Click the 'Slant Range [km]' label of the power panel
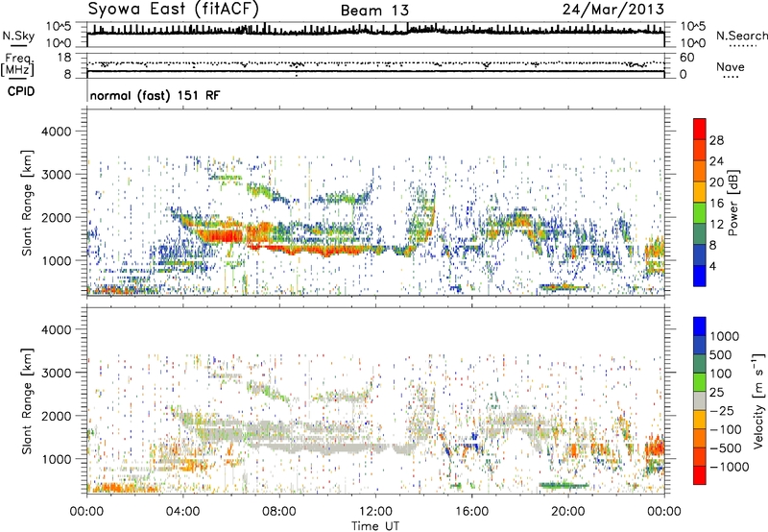Viewport: 768px width, 532px height. click(x=27, y=203)
